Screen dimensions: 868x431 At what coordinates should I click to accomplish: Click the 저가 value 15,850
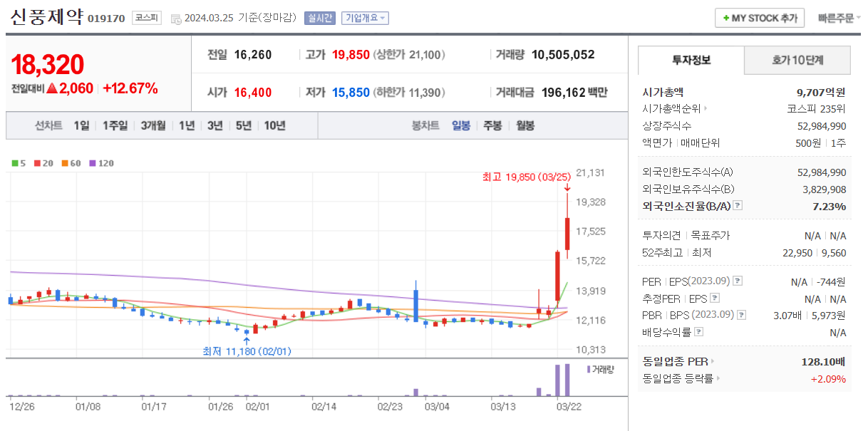point(351,93)
